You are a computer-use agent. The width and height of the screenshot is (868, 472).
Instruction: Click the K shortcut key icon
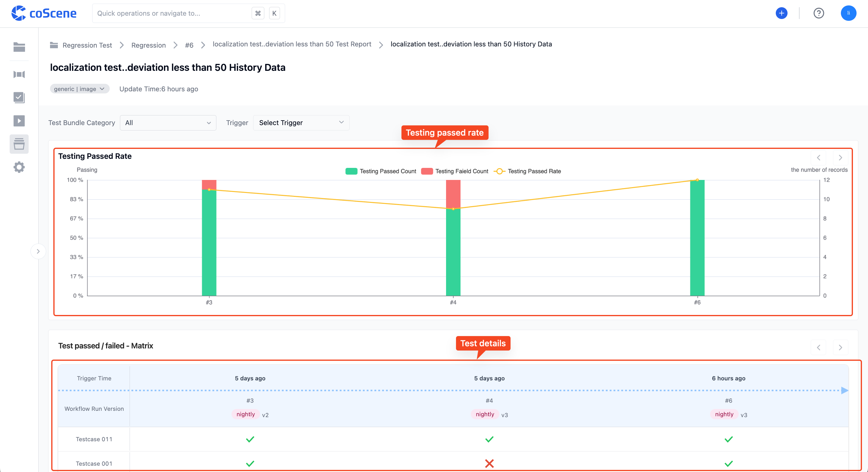click(274, 13)
